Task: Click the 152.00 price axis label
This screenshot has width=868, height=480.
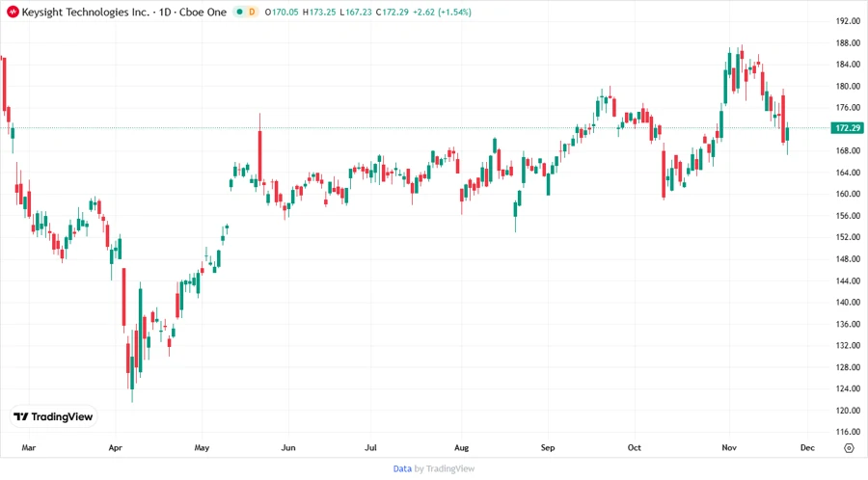Action: click(x=848, y=237)
